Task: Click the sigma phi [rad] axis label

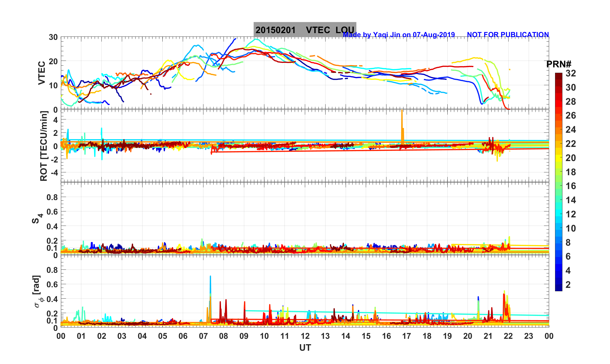Action: pos(38,291)
